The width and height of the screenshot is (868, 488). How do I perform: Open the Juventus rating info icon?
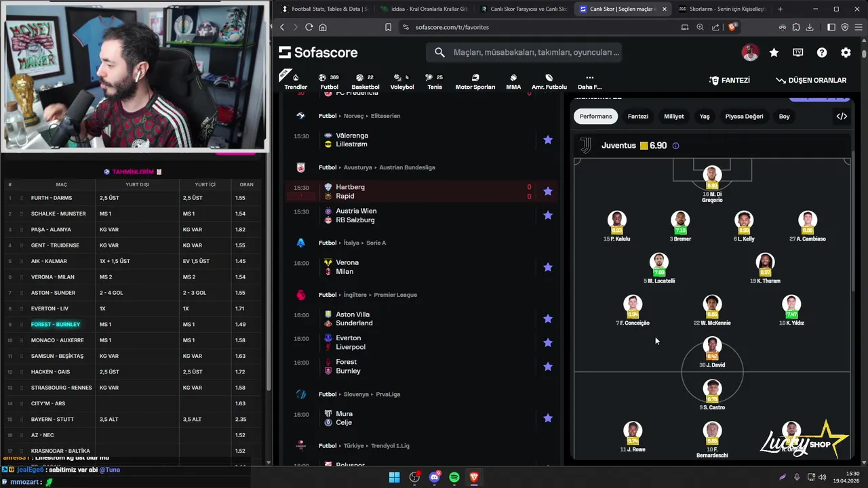point(675,146)
